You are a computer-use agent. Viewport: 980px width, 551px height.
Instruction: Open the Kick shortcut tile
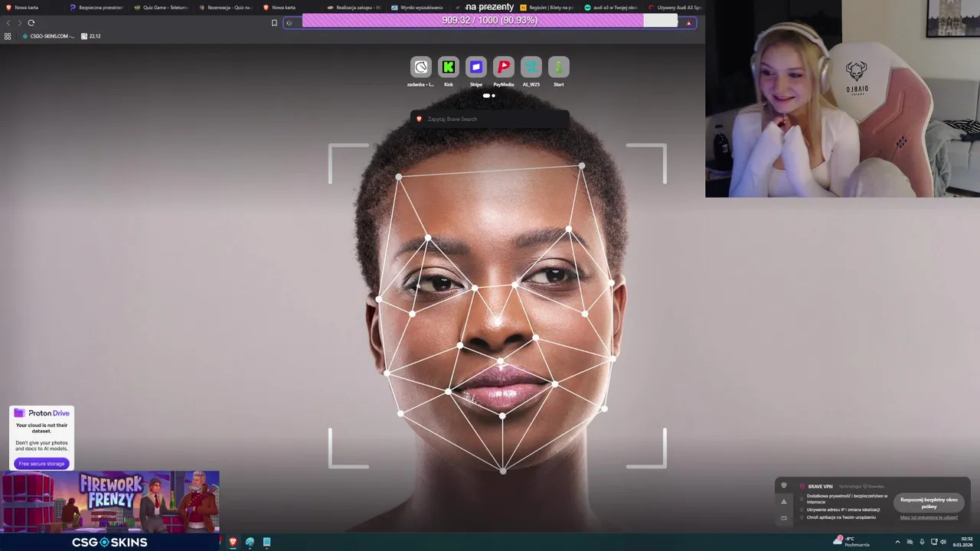(449, 67)
